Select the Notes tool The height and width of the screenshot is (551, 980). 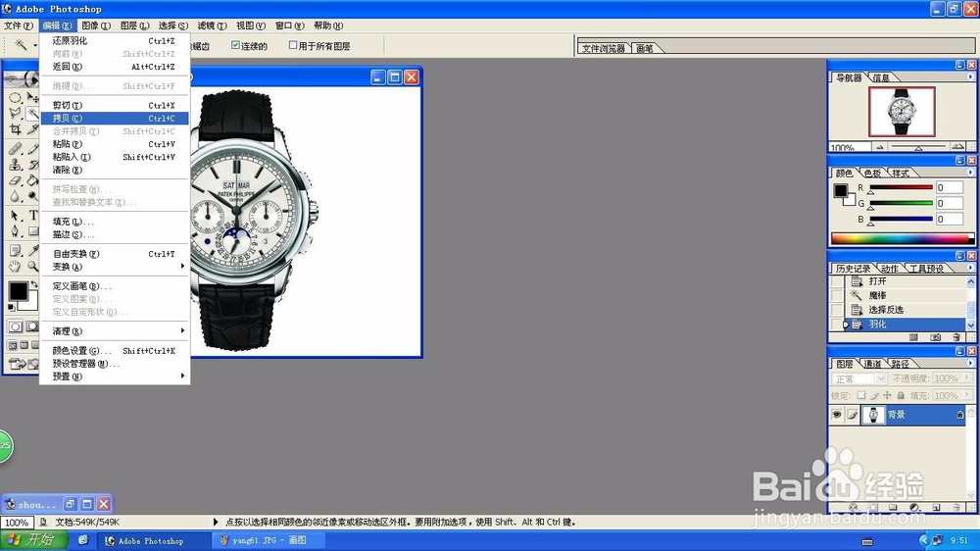(15, 251)
